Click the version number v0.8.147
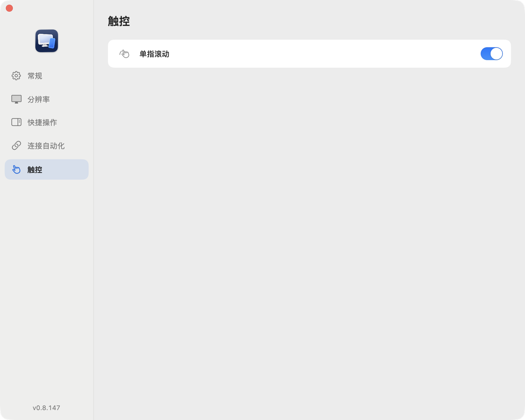The image size is (525, 420). click(46, 408)
